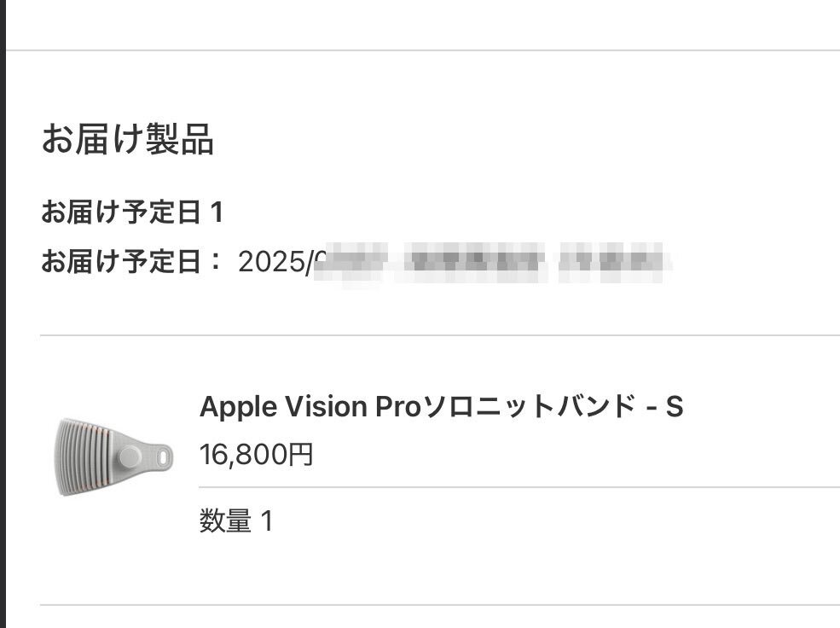Image resolution: width=840 pixels, height=628 pixels.
Task: Select the お届け予定日 1 subheading
Action: point(132,212)
